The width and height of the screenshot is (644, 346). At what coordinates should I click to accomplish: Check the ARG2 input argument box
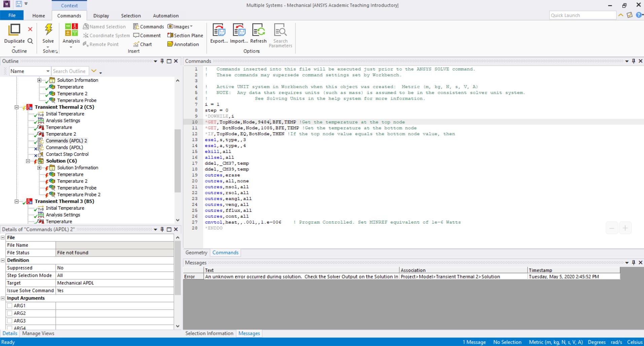10,313
